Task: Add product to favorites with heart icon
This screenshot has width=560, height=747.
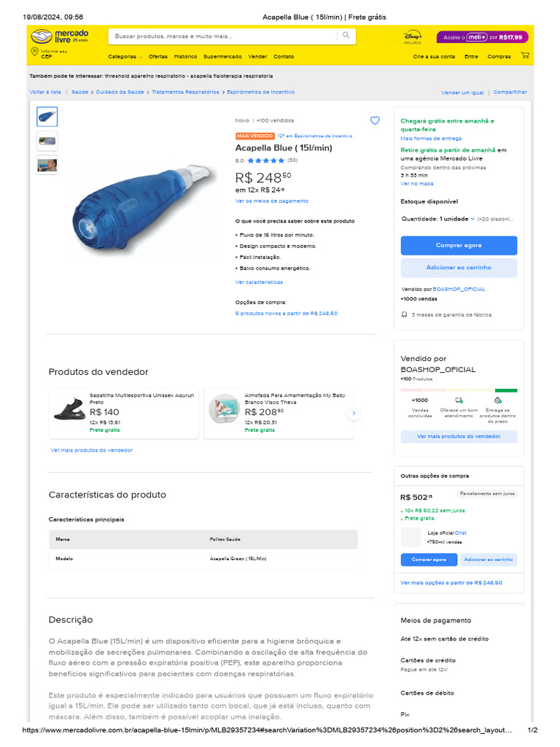Action: pyautogui.click(x=375, y=120)
